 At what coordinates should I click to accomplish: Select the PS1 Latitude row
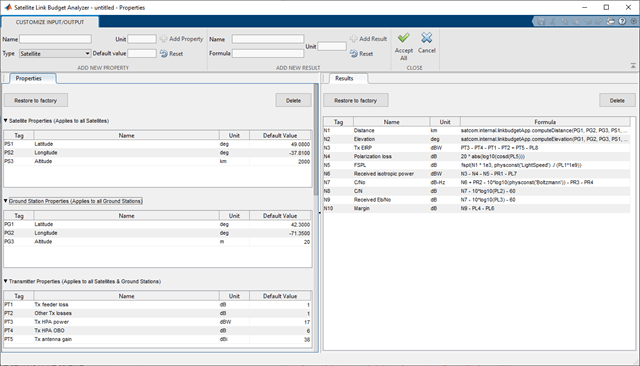click(158, 144)
